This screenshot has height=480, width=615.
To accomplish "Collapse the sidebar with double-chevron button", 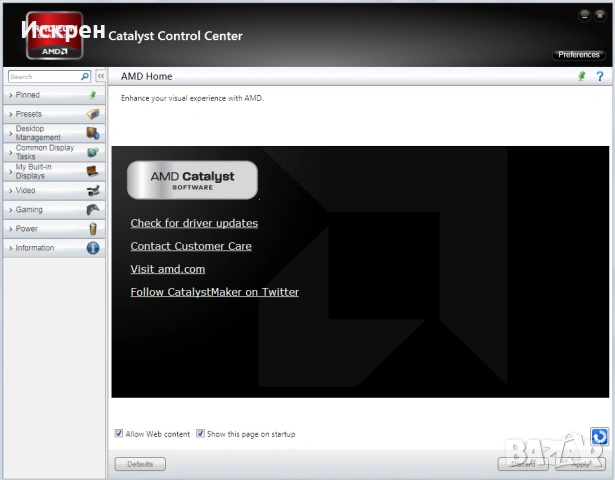I will (x=101, y=76).
